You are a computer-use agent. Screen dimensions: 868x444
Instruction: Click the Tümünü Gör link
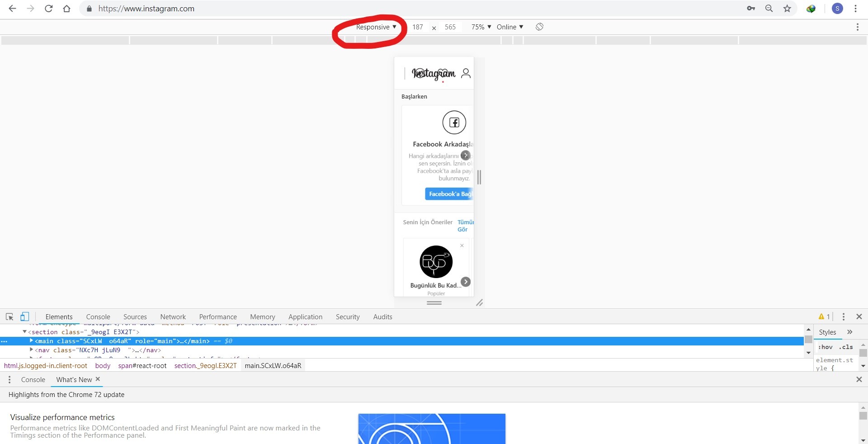[x=465, y=226]
